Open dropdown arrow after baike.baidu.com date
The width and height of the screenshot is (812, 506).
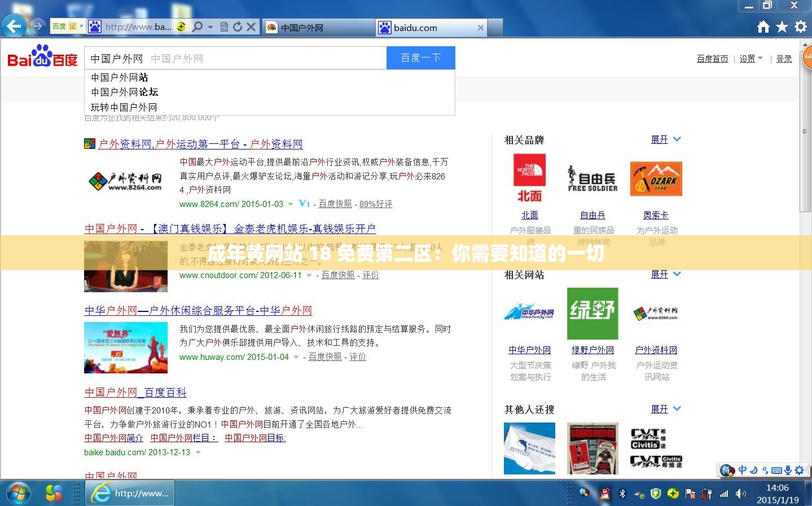tap(198, 452)
